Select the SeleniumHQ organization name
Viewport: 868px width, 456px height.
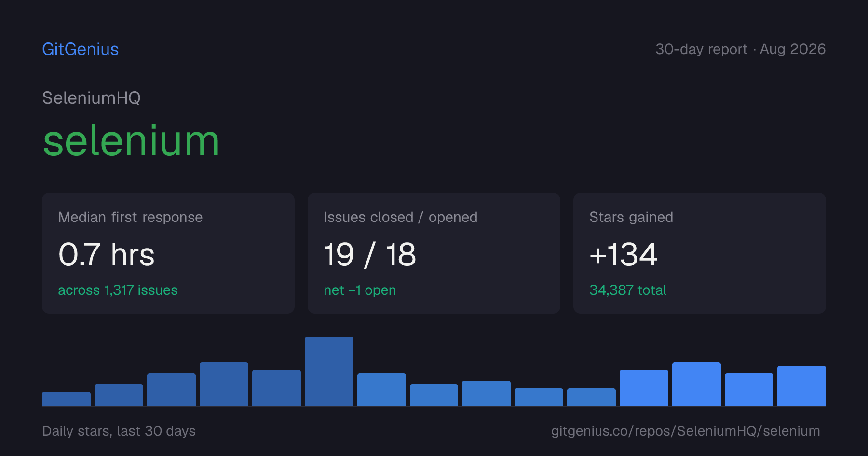[92, 98]
